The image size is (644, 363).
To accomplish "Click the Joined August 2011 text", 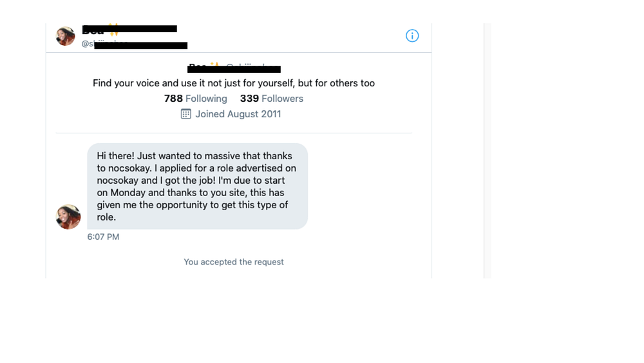I will [x=238, y=114].
